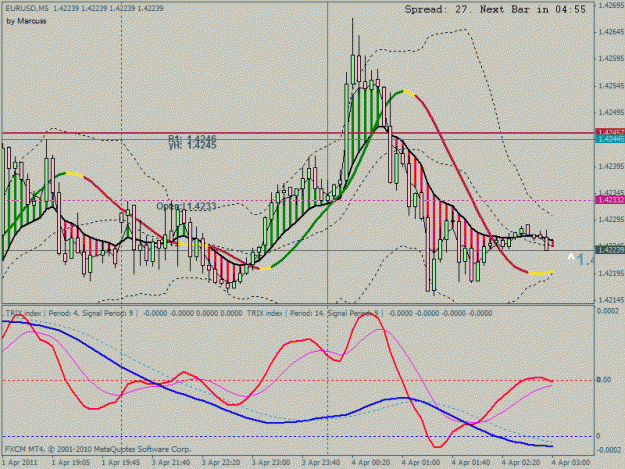The width and height of the screenshot is (625, 469).
Task: Click the '4 Apr 01:40' time axis label
Action: (471, 463)
